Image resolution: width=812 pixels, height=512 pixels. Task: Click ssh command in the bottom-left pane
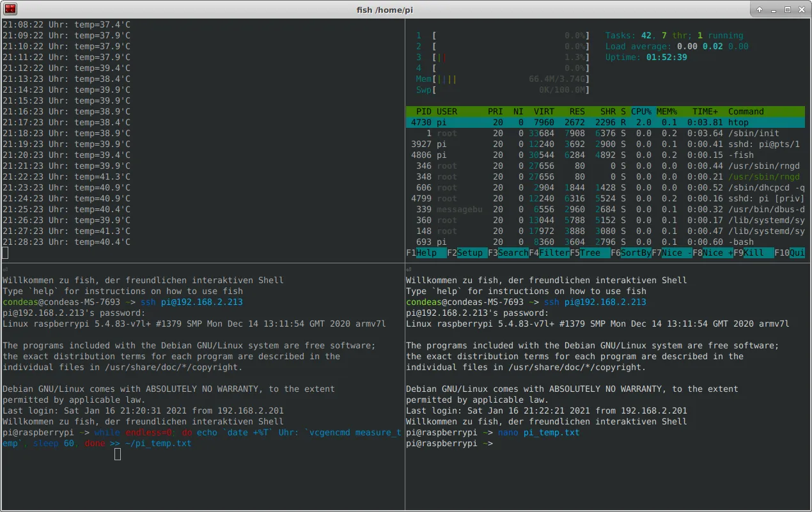(192, 302)
